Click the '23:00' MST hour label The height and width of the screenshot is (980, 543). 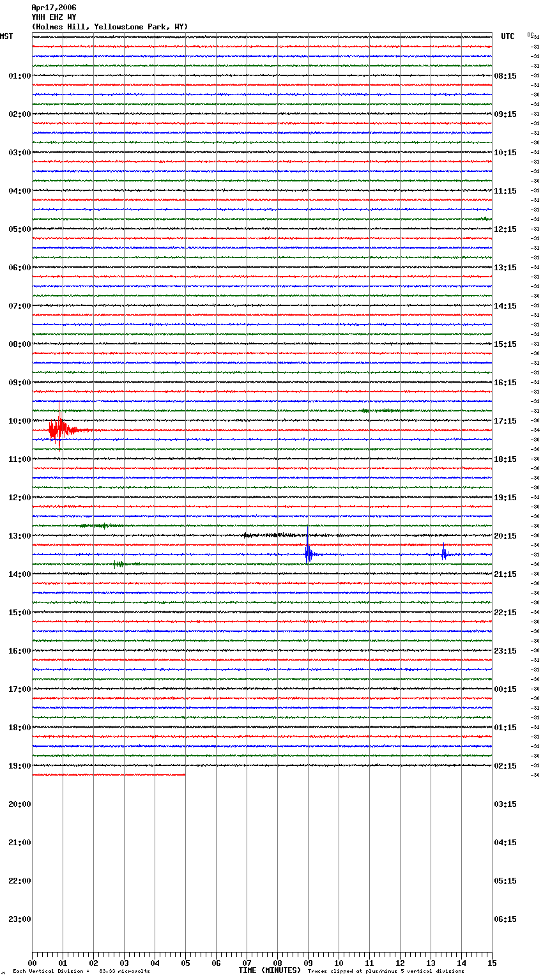point(20,919)
